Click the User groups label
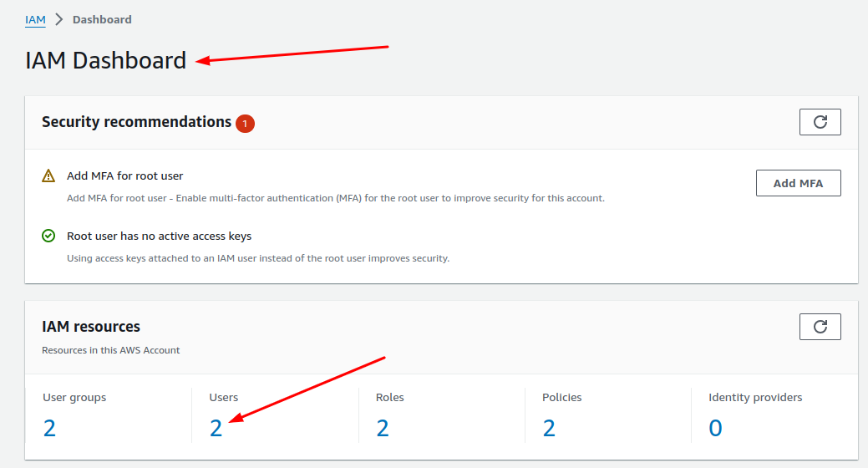868x468 pixels. [x=74, y=398]
